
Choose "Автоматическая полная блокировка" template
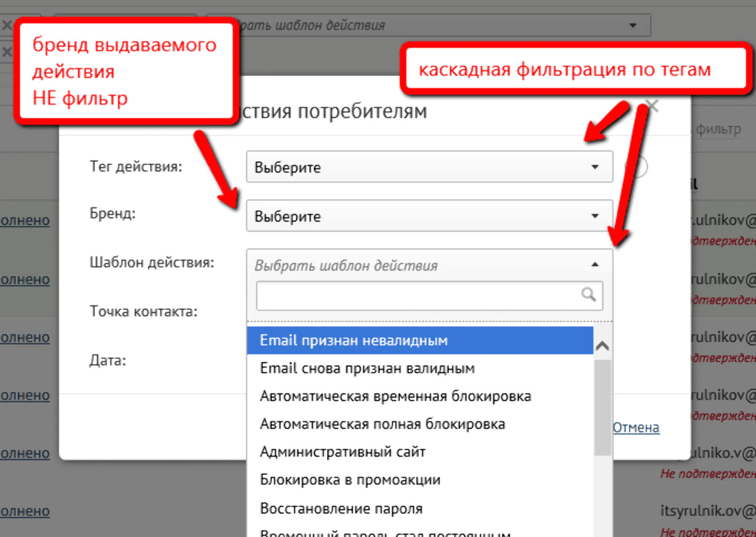point(382,424)
